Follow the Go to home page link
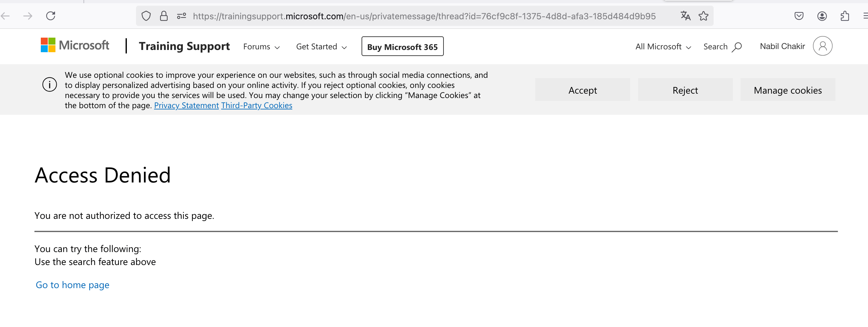This screenshot has width=868, height=327. pos(72,285)
